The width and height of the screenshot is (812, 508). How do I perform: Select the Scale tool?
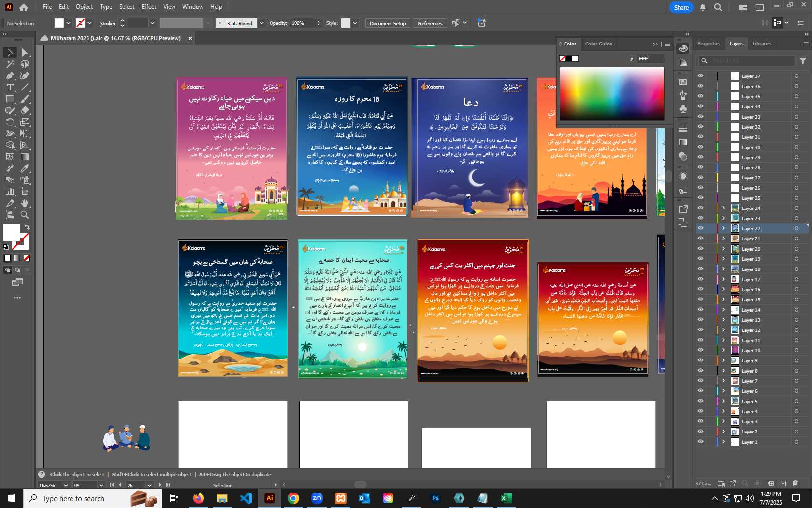click(25, 122)
